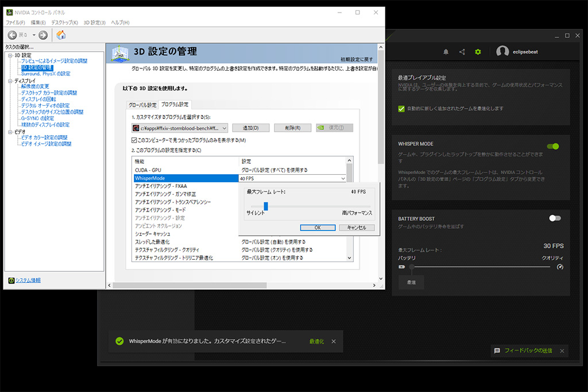588x392 pixels.
Task: Open GeForce Experience notifications bell
Action: [446, 52]
